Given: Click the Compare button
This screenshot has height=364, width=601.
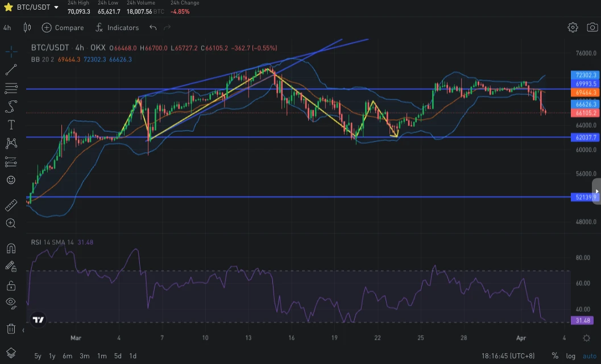Looking at the screenshot, I should [63, 27].
